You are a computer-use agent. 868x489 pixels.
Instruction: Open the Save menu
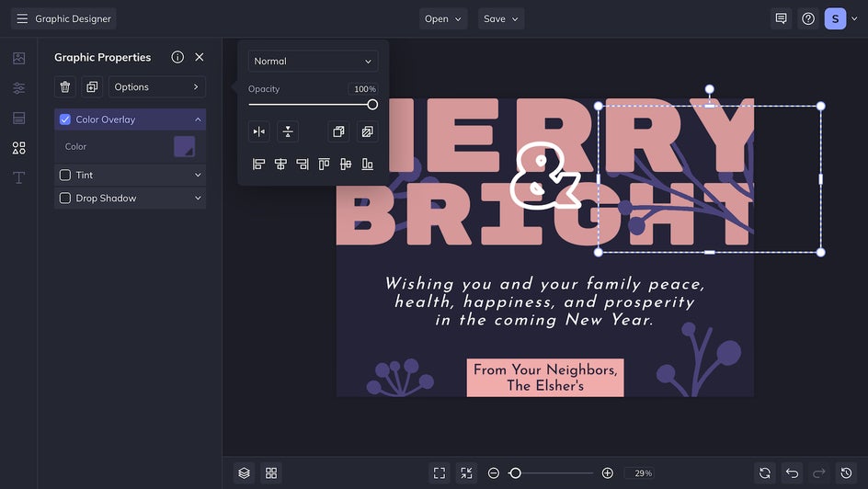coord(500,18)
